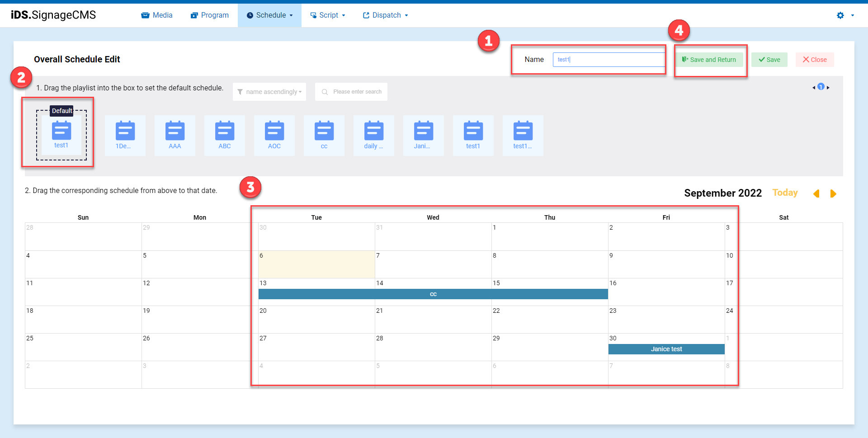Screen dimensions: 868x438
Task: Select the AOC playlist icon
Action: point(274,135)
